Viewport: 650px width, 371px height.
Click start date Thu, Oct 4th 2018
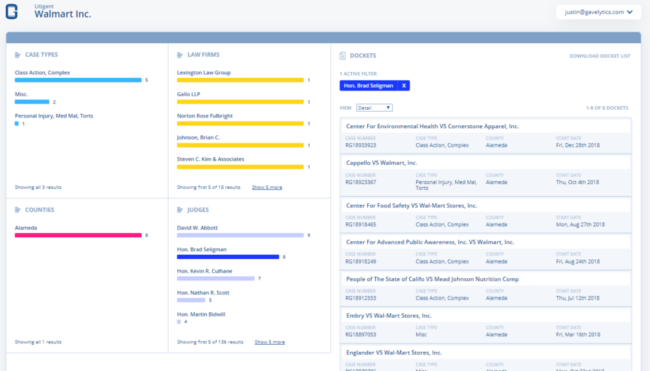577,182
